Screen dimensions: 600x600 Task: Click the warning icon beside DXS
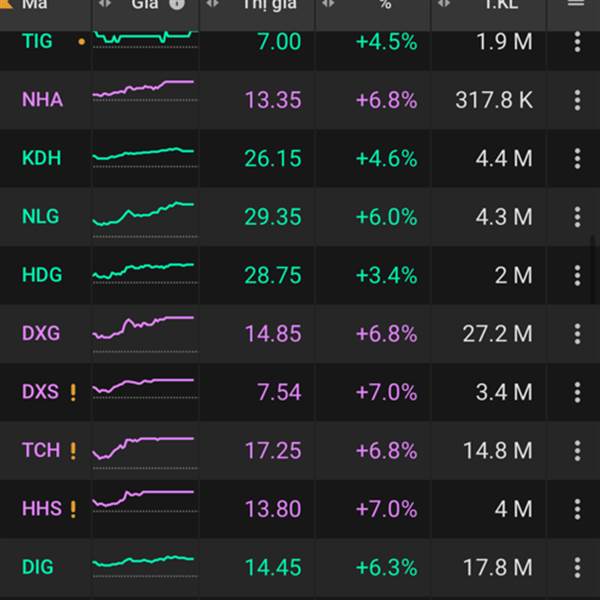[x=73, y=392]
